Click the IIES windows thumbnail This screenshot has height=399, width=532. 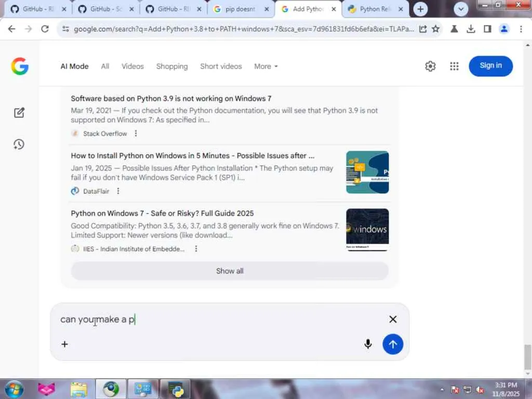coord(367,230)
